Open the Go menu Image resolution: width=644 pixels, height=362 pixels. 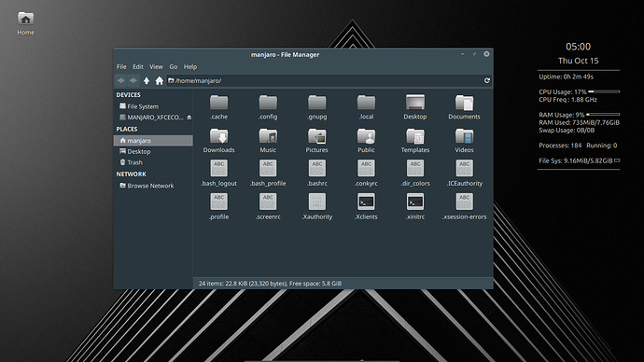174,66
